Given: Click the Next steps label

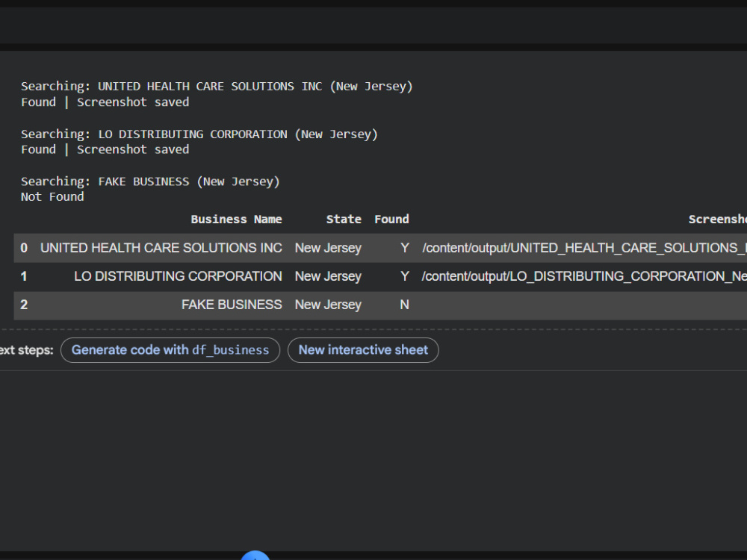Looking at the screenshot, I should click(27, 350).
